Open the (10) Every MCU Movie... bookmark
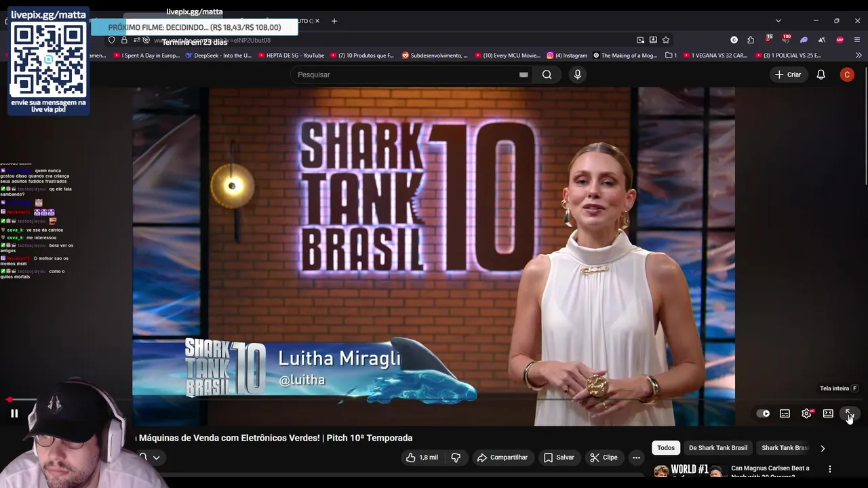Screen dimensions: 868x488 click(x=508, y=56)
